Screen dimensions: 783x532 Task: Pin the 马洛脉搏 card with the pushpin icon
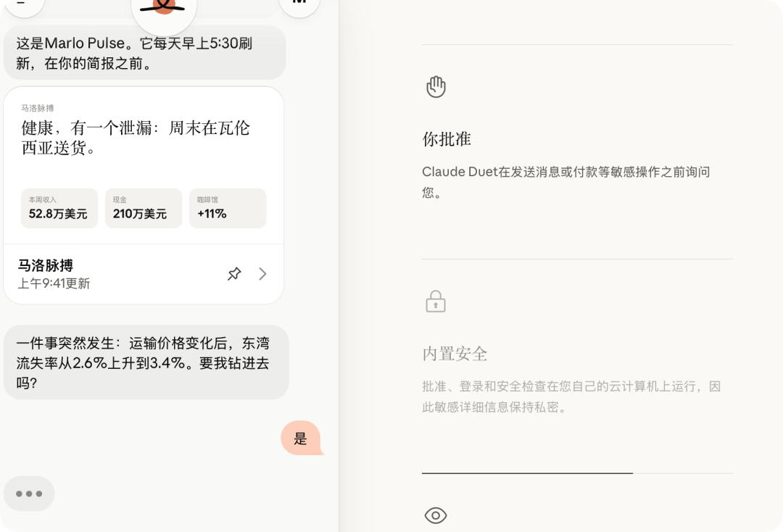click(234, 273)
